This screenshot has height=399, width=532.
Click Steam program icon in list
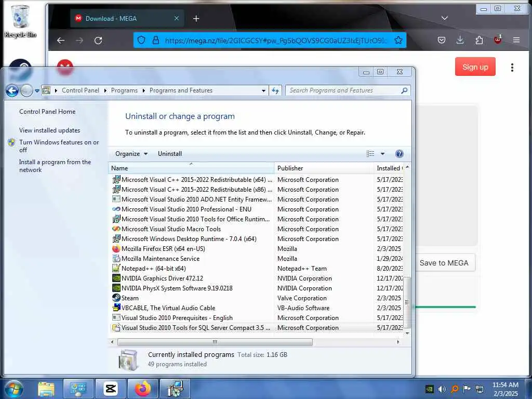click(116, 298)
